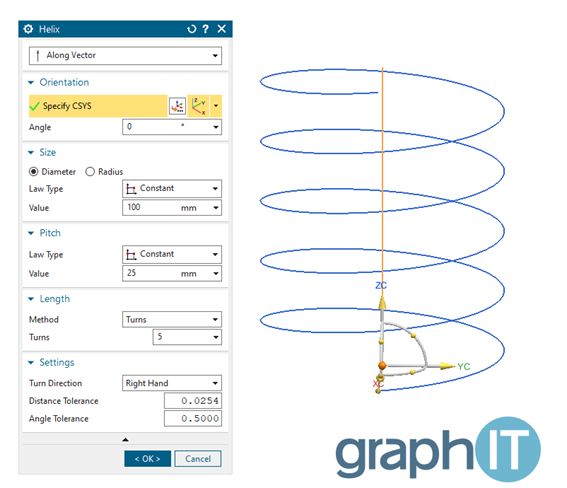Click the Distance Tolerance input field

[193, 401]
